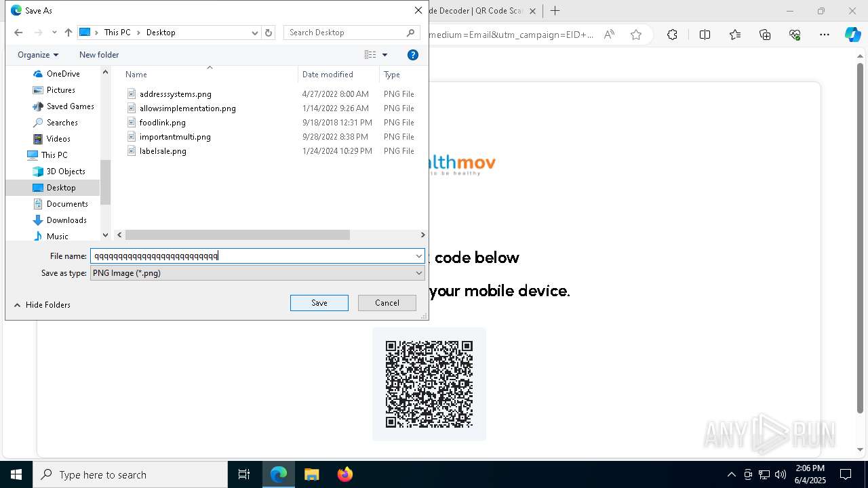This screenshot has height=488, width=868.
Task: Show hidden tray icons
Action: pos(731,474)
